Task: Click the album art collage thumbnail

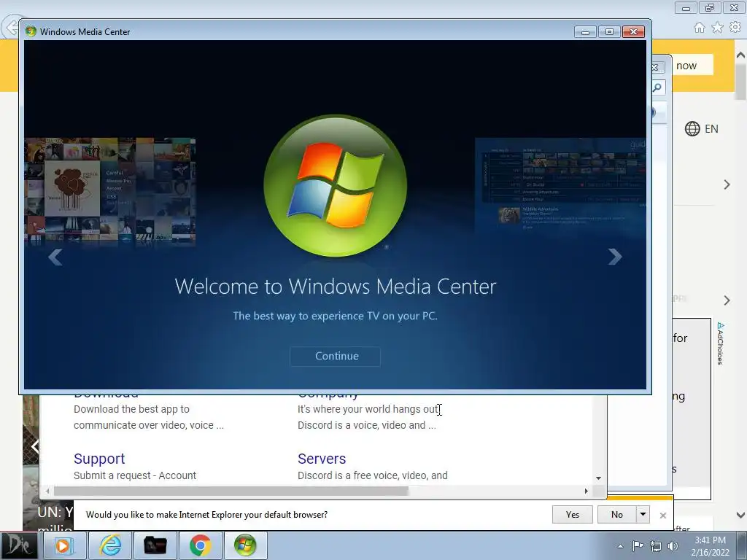Action: click(x=110, y=190)
